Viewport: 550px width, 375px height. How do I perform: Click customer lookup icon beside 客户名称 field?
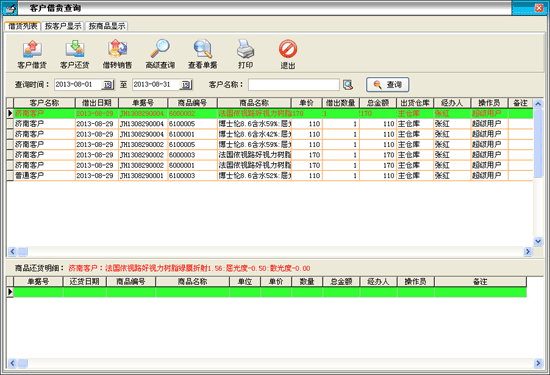(348, 85)
